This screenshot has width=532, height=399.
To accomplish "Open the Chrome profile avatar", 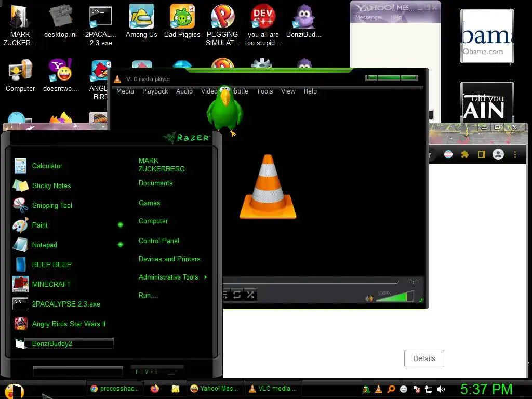I will pyautogui.click(x=498, y=154).
